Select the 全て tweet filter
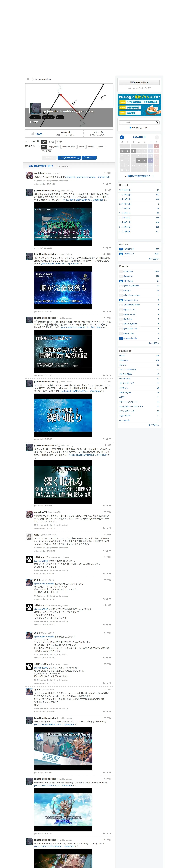 pyautogui.click(x=44, y=147)
